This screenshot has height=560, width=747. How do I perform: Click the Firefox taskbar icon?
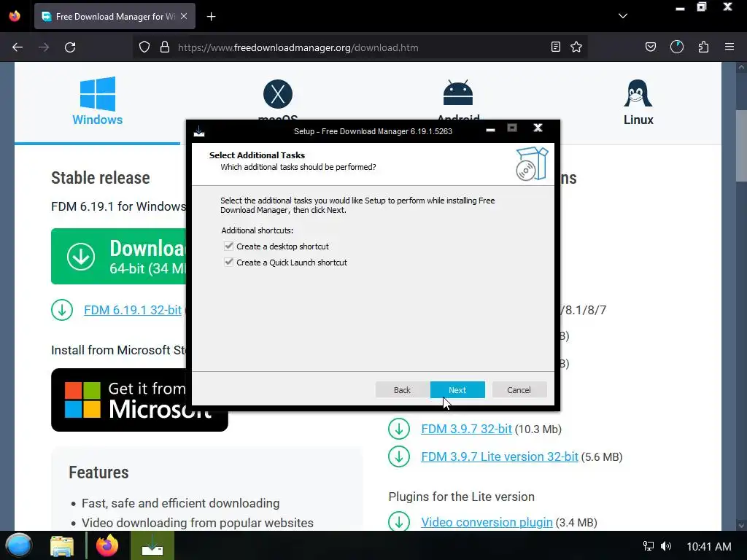point(107,545)
